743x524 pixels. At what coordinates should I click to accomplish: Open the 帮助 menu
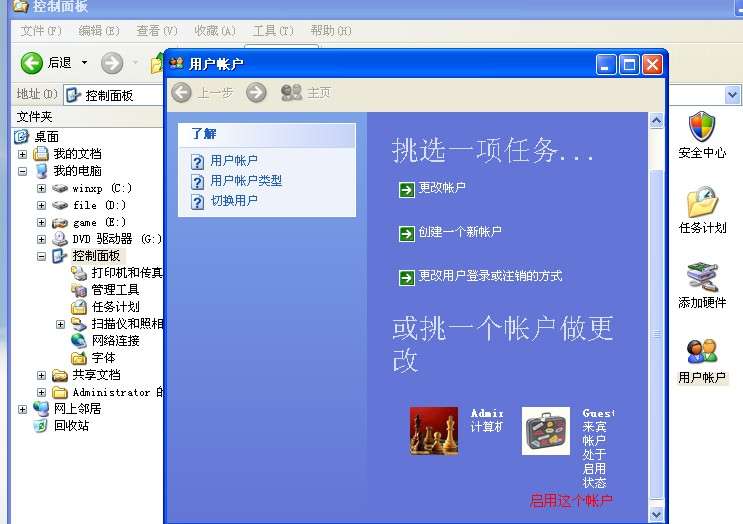pyautogui.click(x=331, y=31)
